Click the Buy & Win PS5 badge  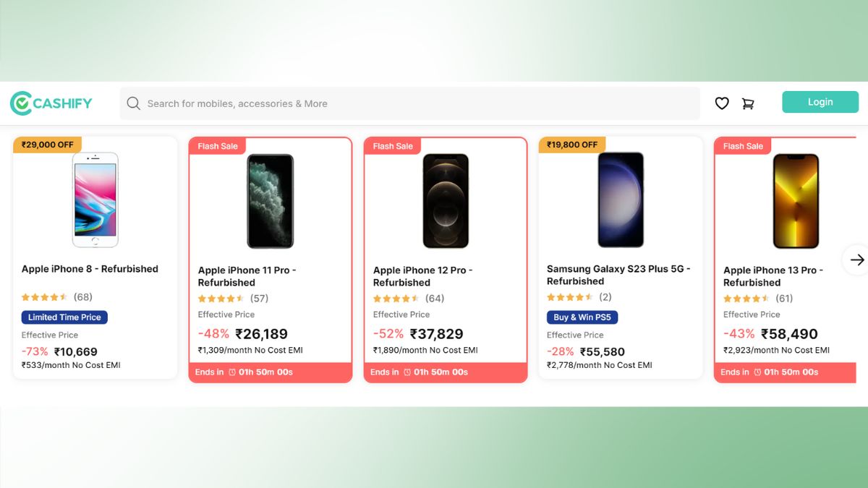(x=582, y=317)
